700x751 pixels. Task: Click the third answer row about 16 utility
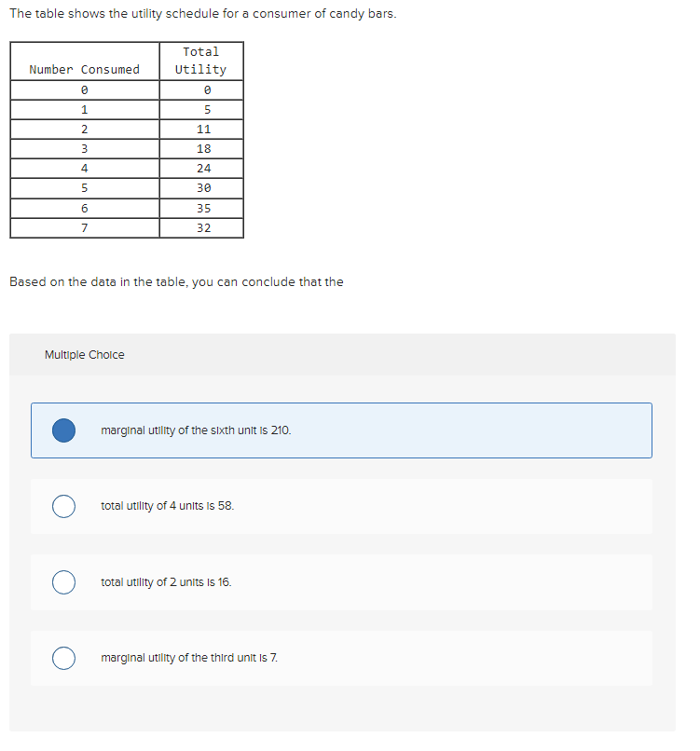pos(280,581)
